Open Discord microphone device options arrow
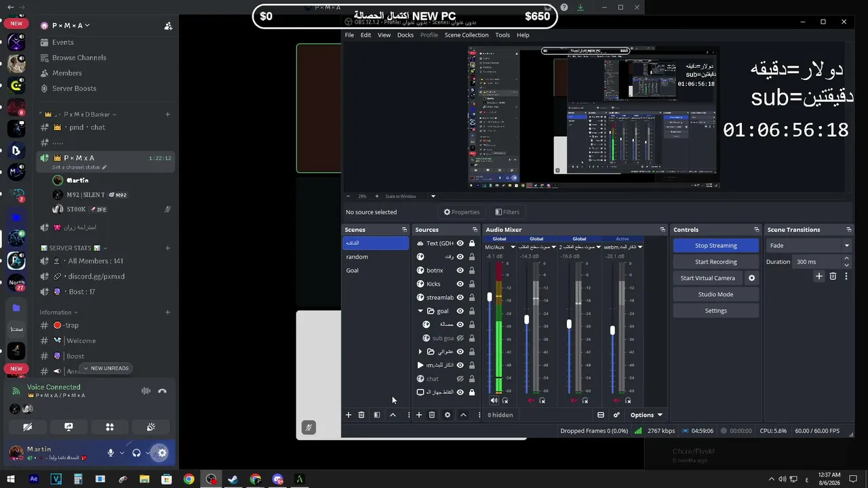Viewport: 868px width, 488px height. point(122,453)
